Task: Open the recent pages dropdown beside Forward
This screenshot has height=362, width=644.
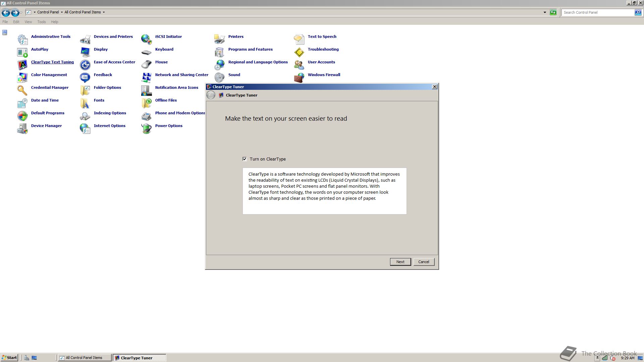Action: pyautogui.click(x=21, y=13)
